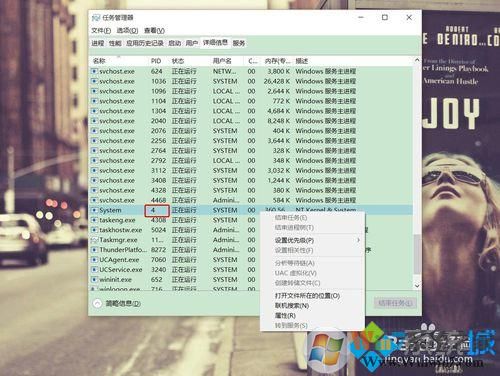Screen dimensions: 500x376
Task: Click the svchost.exe icon in PID 1036 row
Action: (x=95, y=81)
